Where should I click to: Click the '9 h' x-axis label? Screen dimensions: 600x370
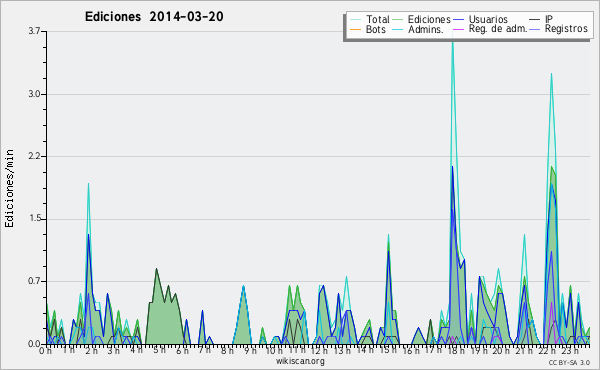coord(250,351)
